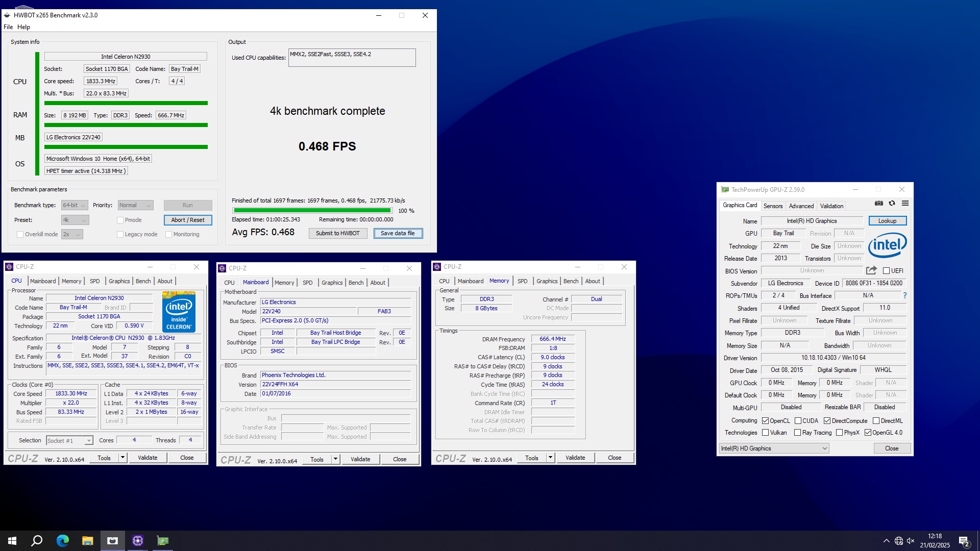Viewport: 980px width, 551px height.
Task: Expand the Tools arrow in the CPU-Z Memory window
Action: [550, 458]
